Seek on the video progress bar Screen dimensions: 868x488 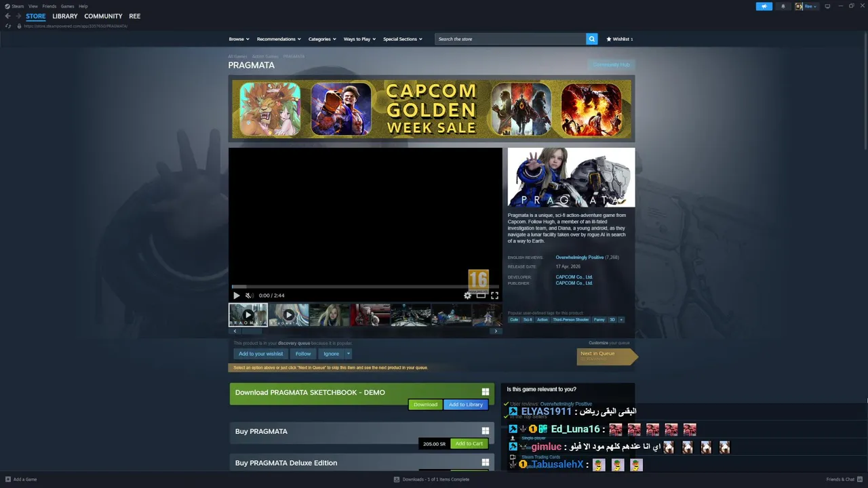pos(366,287)
